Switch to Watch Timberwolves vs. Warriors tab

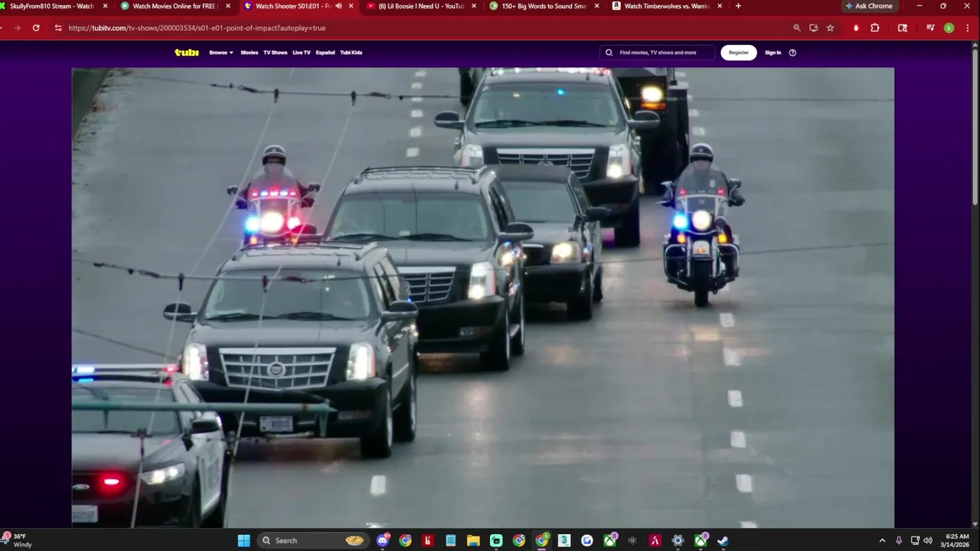click(666, 6)
